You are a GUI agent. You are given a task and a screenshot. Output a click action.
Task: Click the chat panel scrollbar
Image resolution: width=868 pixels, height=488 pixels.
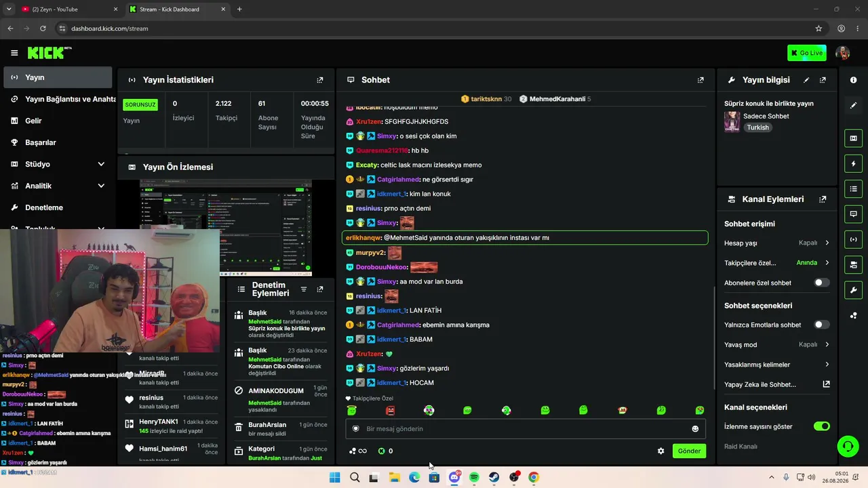click(714, 337)
